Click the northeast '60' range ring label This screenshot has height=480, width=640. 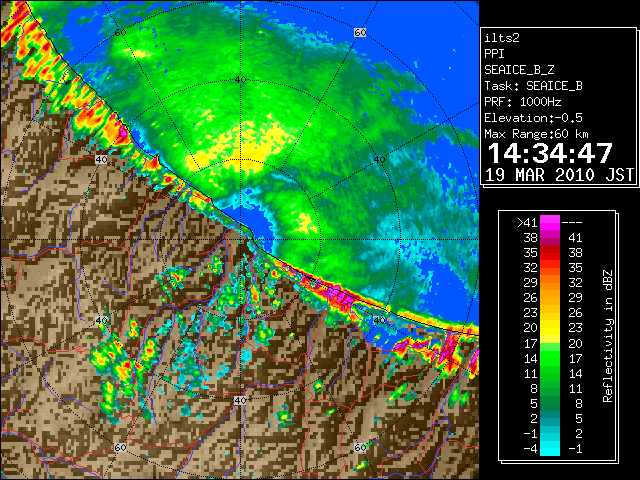click(x=360, y=32)
